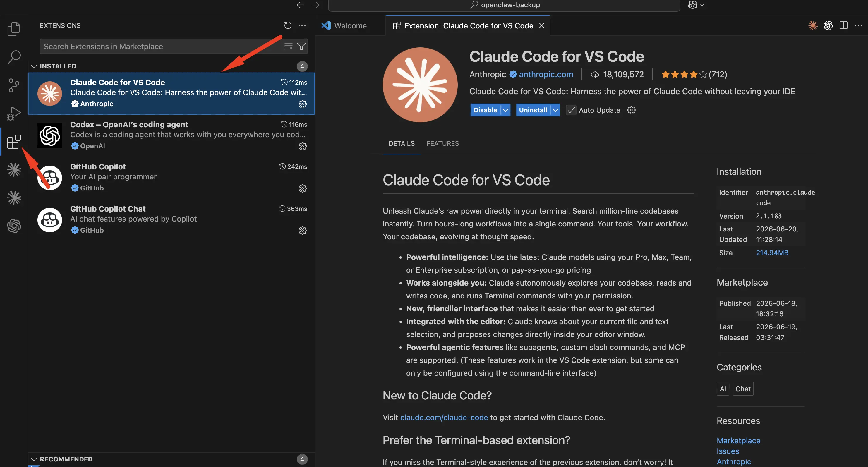This screenshot has width=868, height=467.
Task: Click the Anthropic publisher name in header
Action: pyautogui.click(x=488, y=74)
